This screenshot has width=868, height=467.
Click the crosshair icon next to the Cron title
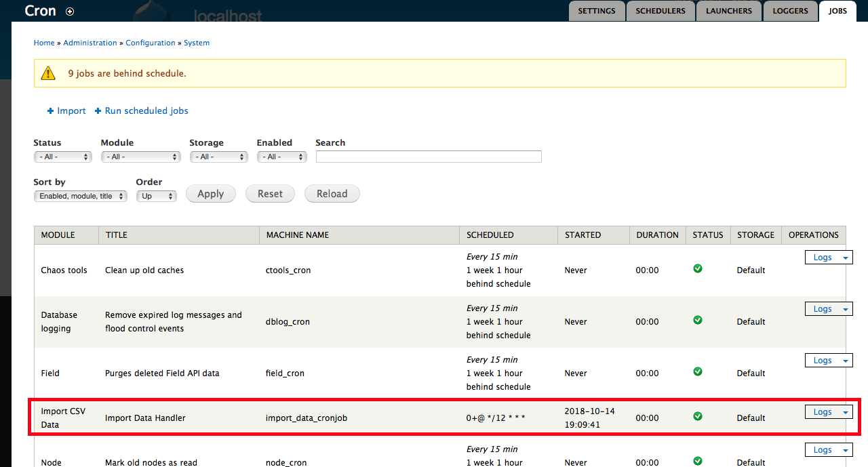click(x=69, y=11)
